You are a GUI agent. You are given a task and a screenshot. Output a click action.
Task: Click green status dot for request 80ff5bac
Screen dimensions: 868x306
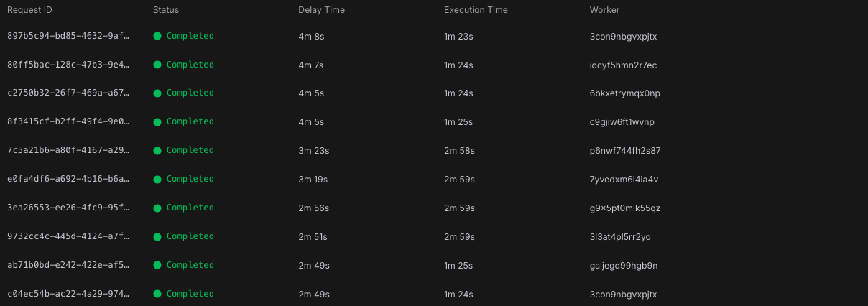(x=157, y=65)
